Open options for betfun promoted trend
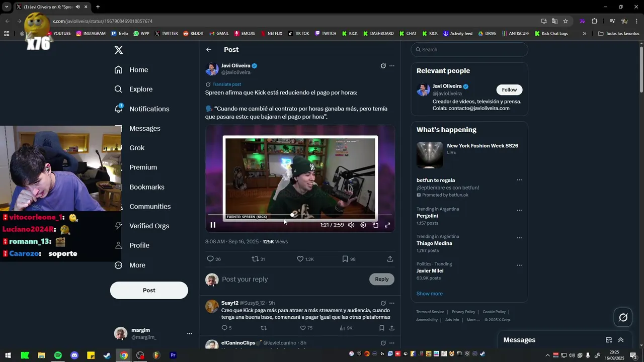 (519, 180)
